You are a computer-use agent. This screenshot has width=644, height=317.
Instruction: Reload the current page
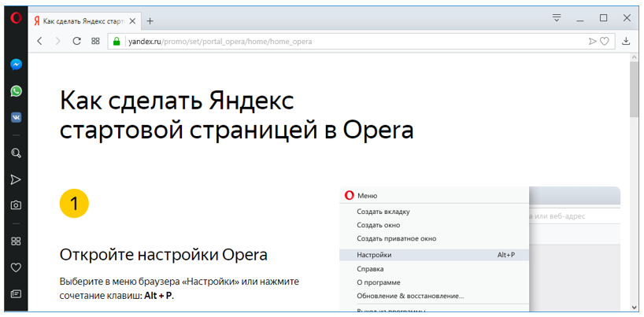[76, 41]
